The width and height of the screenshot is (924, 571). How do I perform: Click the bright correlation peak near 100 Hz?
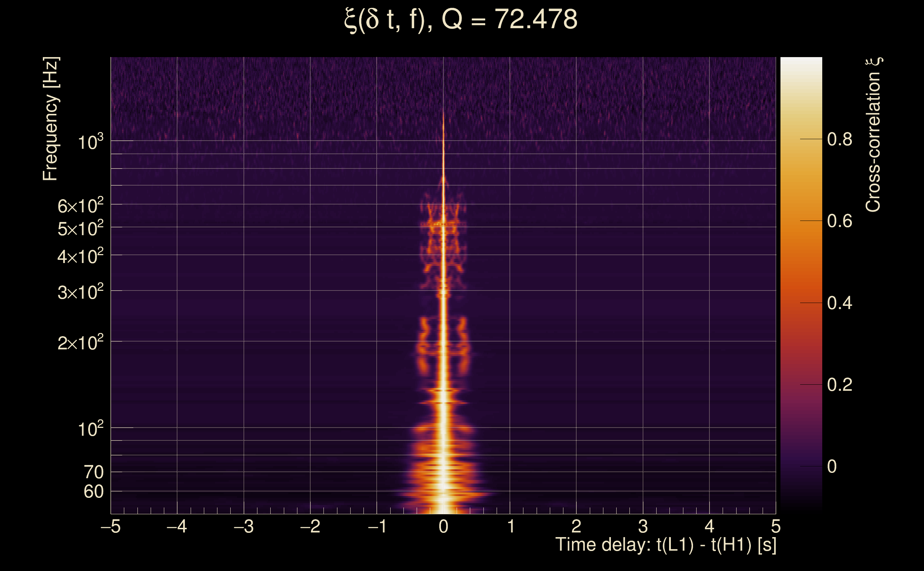coord(443,428)
